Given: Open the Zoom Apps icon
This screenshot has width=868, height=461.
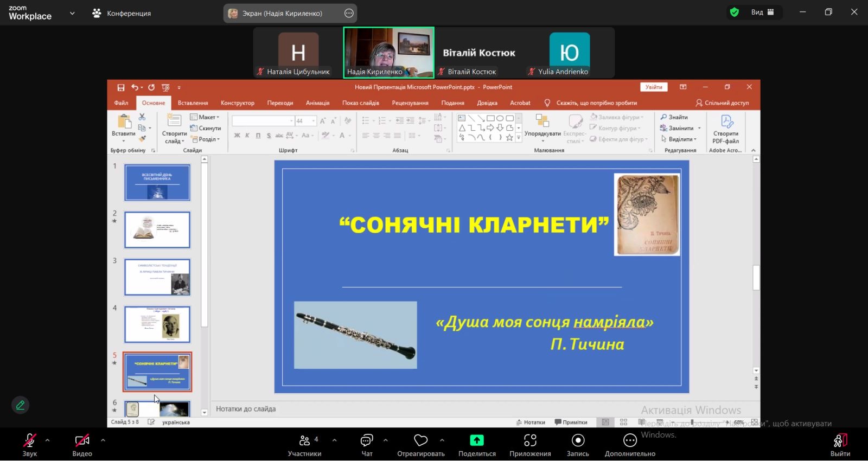Looking at the screenshot, I should click(530, 441).
